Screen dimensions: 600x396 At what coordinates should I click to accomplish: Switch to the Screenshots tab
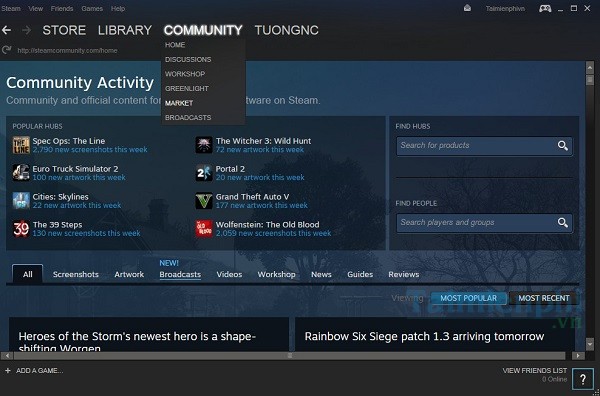(76, 274)
